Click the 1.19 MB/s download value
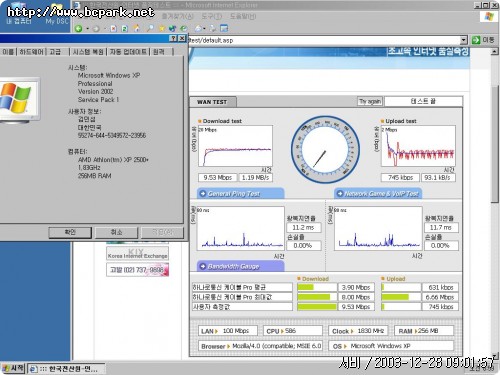This screenshot has width=500, height=375. click(x=256, y=177)
